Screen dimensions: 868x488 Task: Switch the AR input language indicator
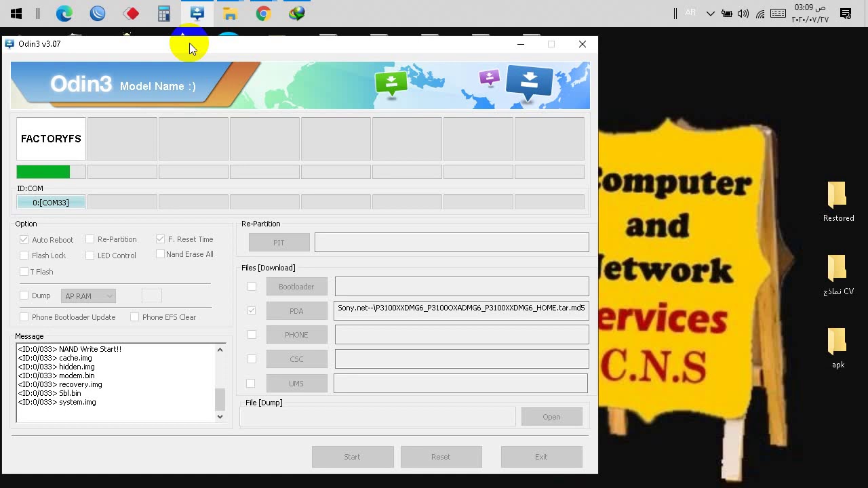690,13
